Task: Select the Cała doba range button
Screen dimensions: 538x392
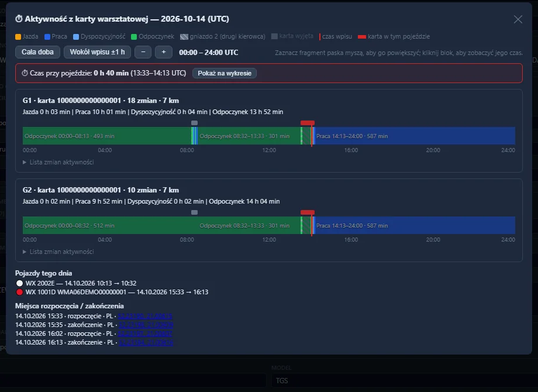Action: (x=38, y=52)
